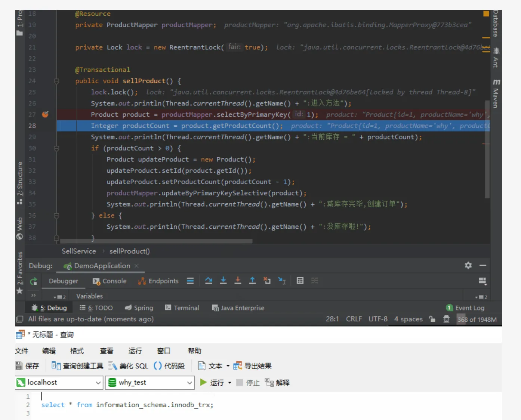Screen dimensions: 521x420
Task: Open the Variables layout dropdown at right edge
Action: coord(481,297)
